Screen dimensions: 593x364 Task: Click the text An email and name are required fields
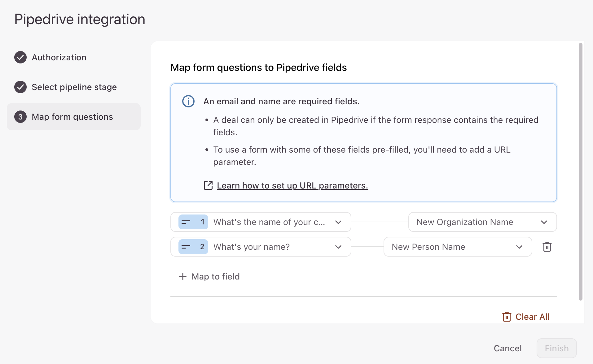pos(281,101)
